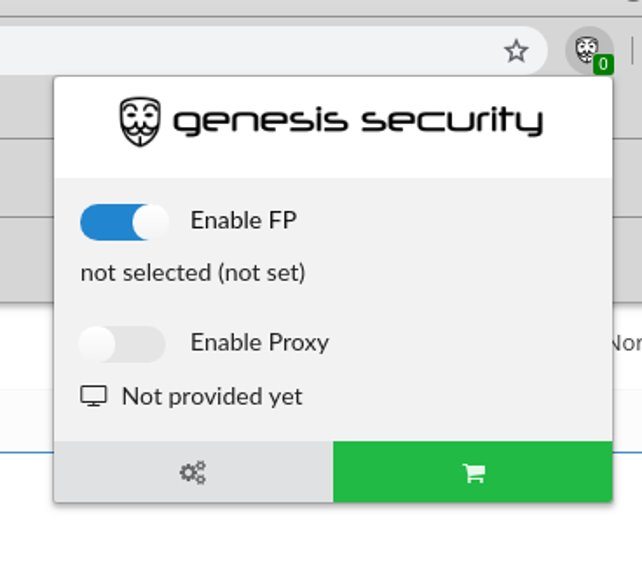Open the store via shopping cart icon
The image size is (642, 565).
[474, 473]
